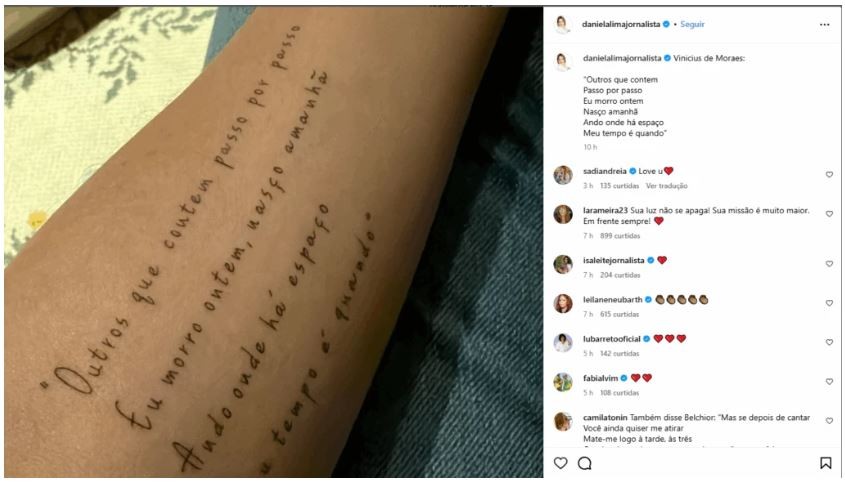845x499 pixels.
Task: Like the post with the heart icon
Action: tap(560, 463)
